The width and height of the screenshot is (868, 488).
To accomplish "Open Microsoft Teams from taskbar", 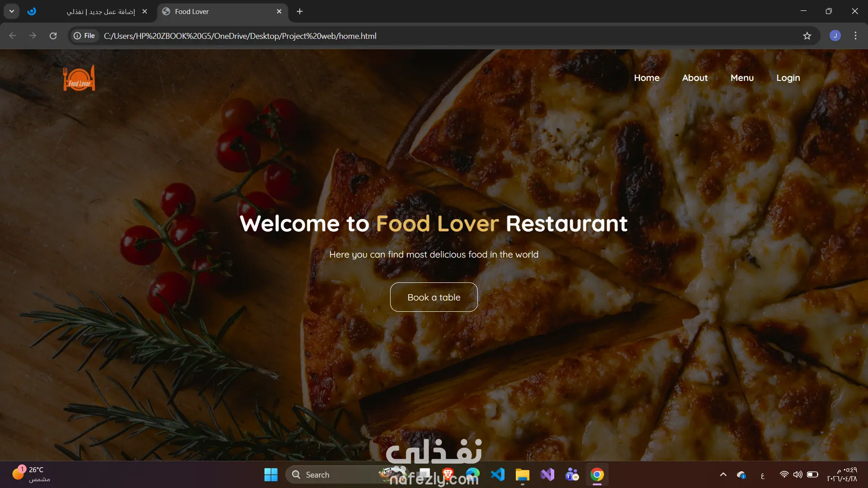I will [572, 475].
